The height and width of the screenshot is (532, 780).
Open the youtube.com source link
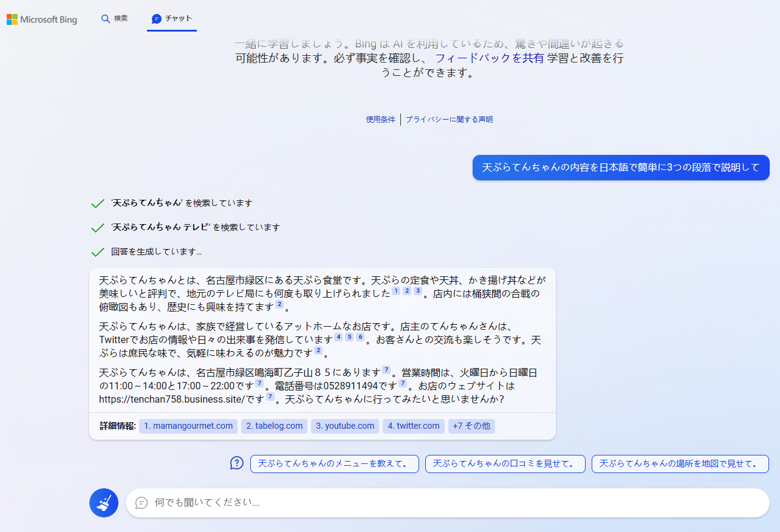[345, 426]
